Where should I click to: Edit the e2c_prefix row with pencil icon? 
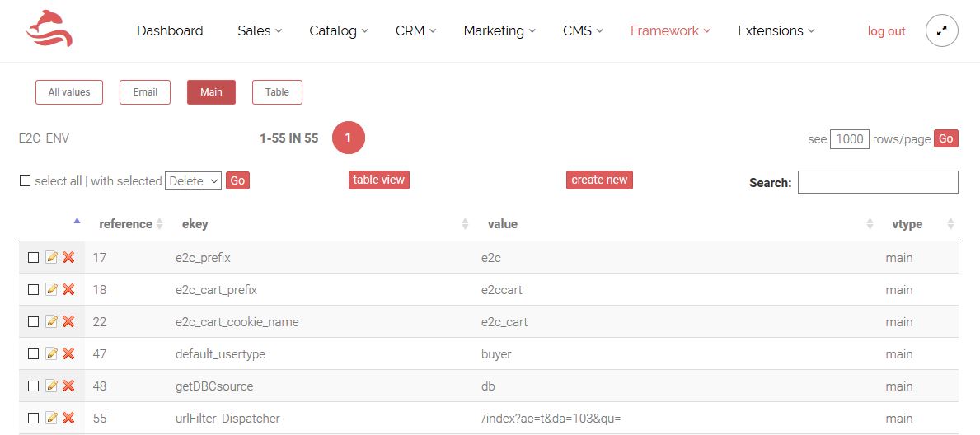pos(52,258)
